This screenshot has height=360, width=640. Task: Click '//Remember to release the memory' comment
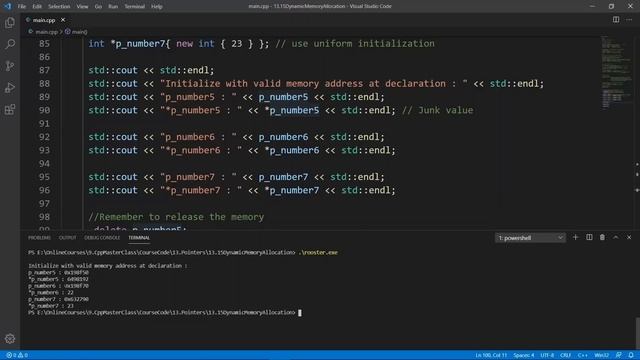pos(176,217)
